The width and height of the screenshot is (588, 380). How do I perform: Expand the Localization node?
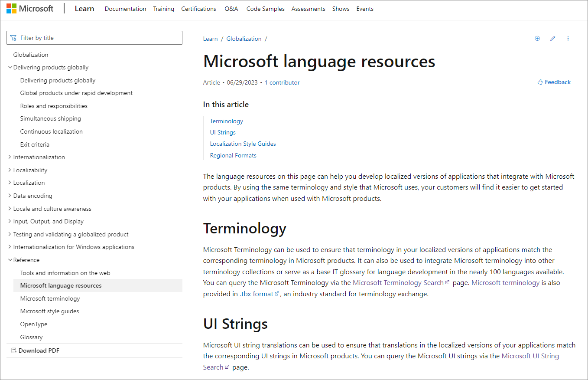coord(10,183)
